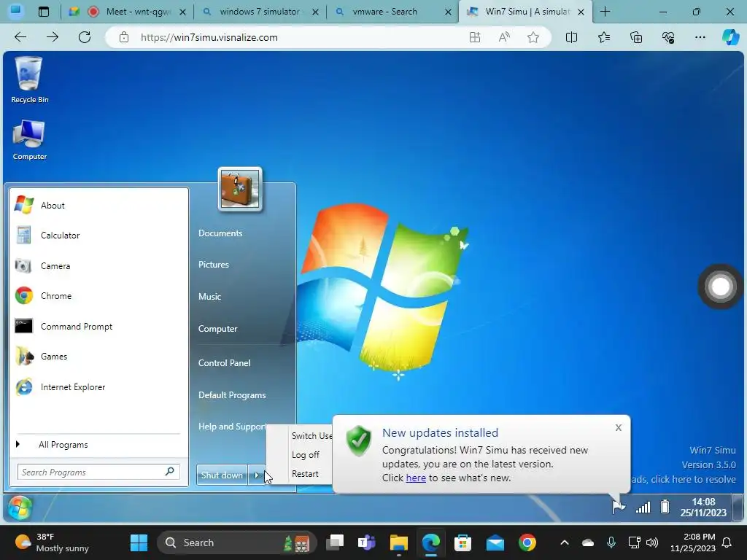Click the 'here' link in update notification

415,478
